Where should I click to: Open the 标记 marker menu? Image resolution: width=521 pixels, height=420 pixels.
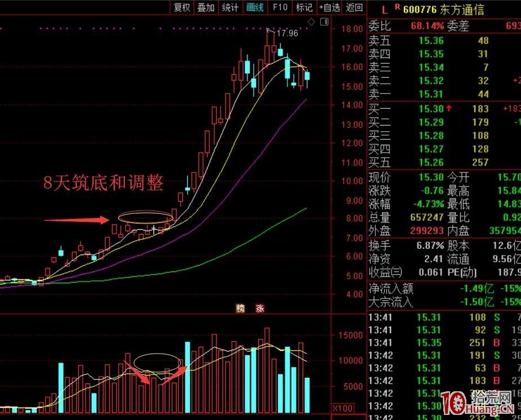tap(304, 7)
